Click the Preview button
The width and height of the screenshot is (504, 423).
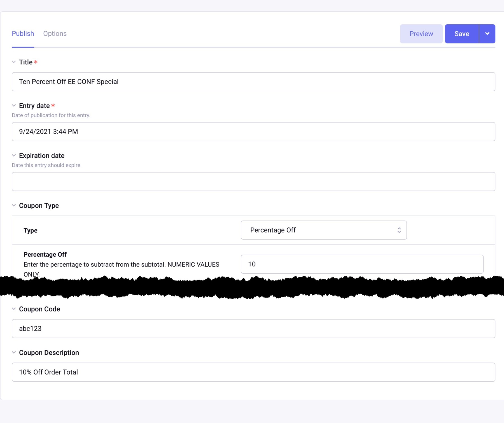421,34
